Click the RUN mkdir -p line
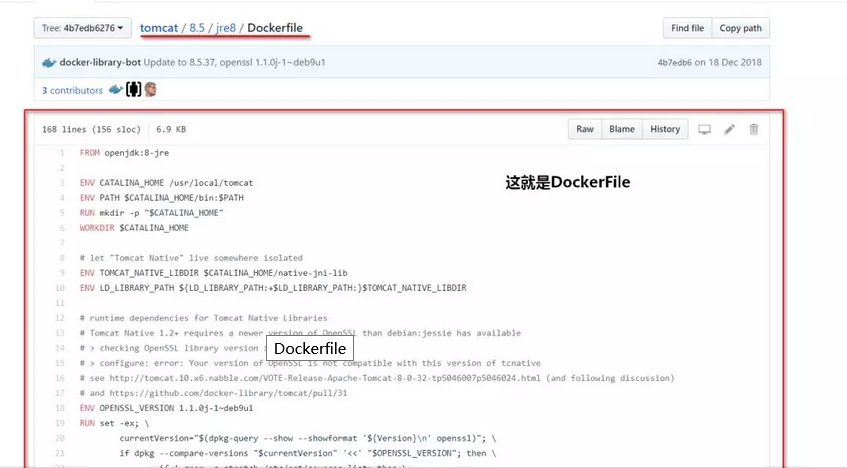 pyautogui.click(x=151, y=213)
